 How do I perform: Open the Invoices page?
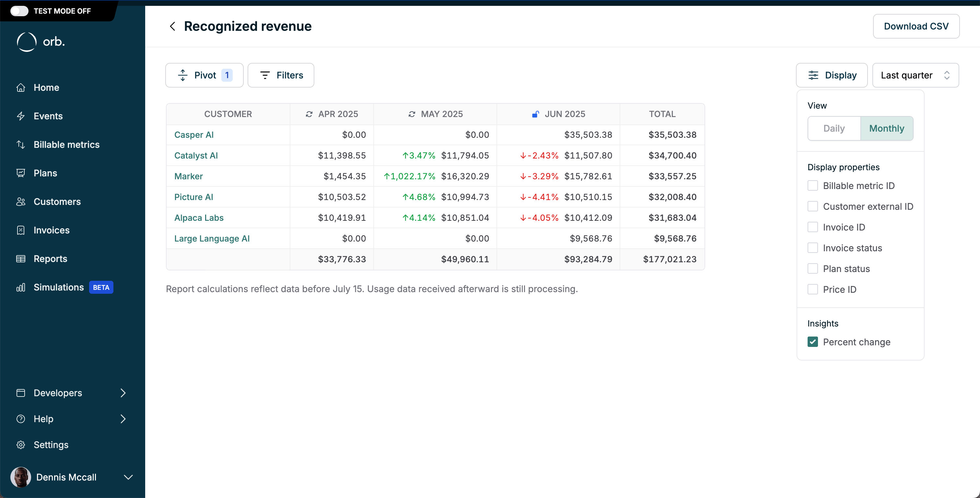[51, 230]
